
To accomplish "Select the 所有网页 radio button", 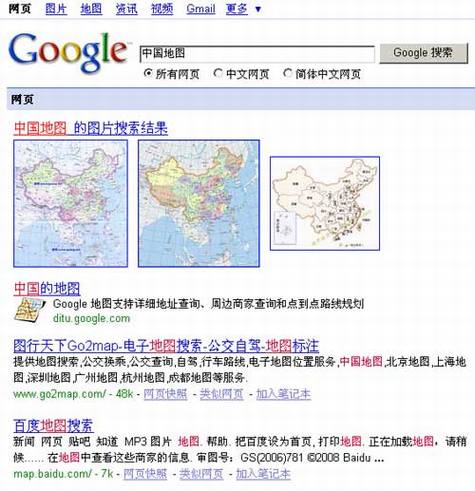I will [x=148, y=73].
